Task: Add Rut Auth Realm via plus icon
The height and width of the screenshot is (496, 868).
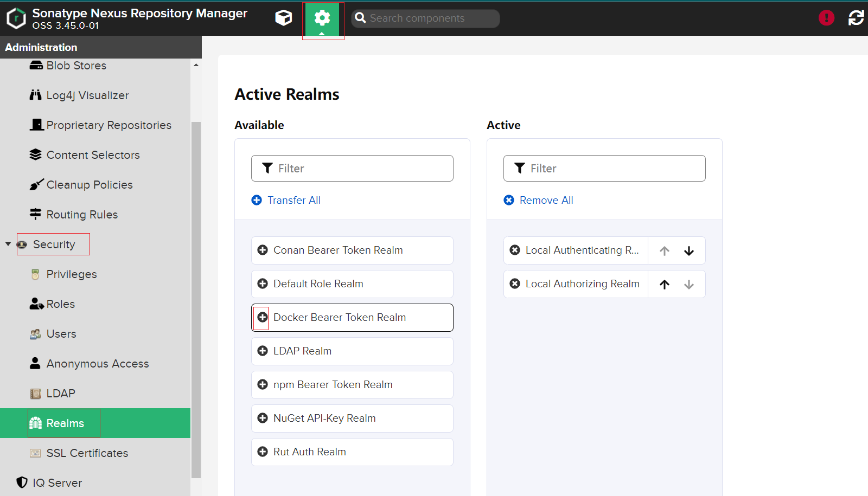Action: [x=263, y=452]
